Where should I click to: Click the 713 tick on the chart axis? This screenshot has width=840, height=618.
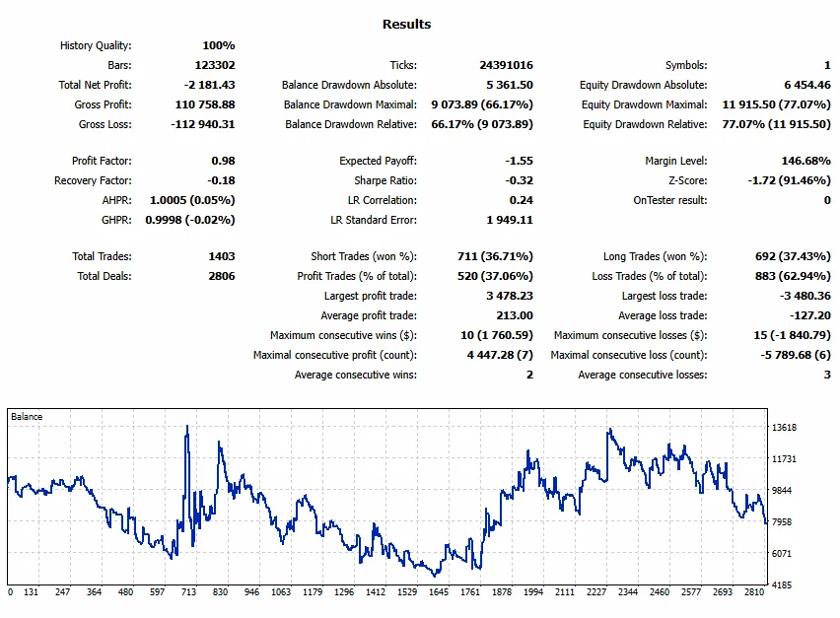[188, 591]
